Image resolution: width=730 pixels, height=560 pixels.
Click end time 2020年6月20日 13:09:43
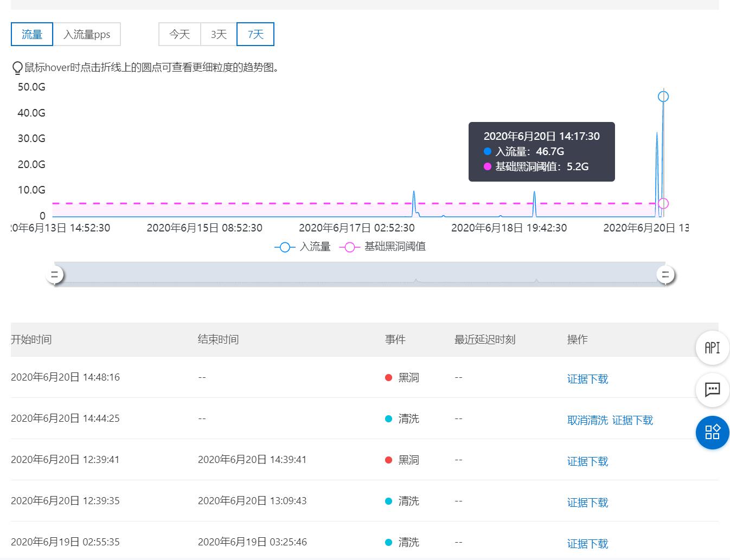point(252,501)
